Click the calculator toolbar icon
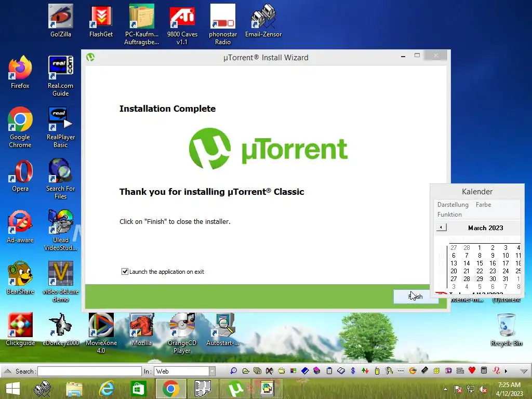Screen dimensions: 532x399 tap(484, 370)
